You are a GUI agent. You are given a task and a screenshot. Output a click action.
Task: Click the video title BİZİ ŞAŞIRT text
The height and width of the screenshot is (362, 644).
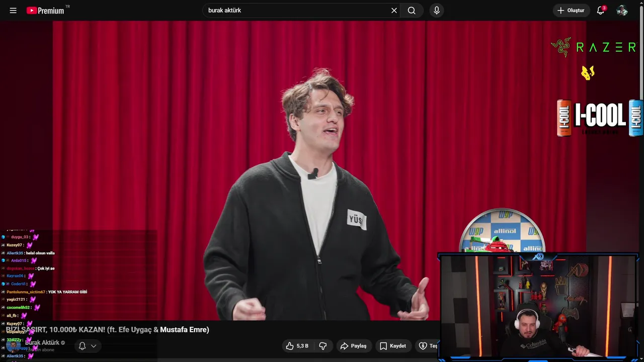pos(107,330)
